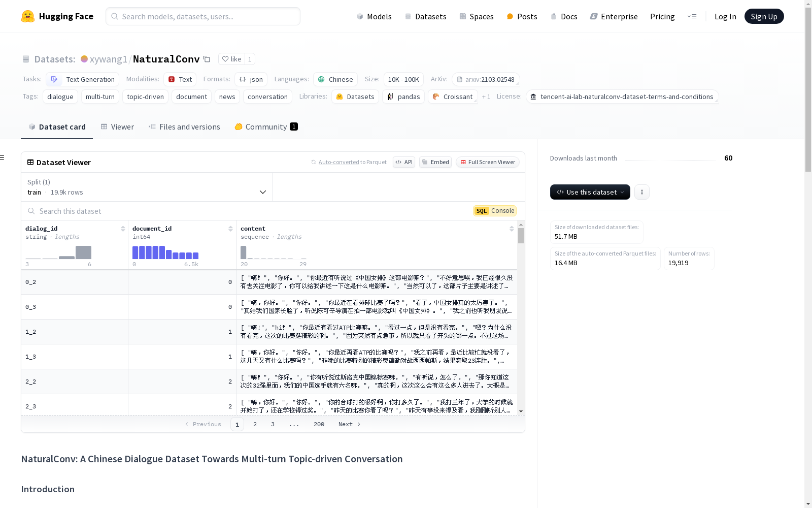This screenshot has width=812, height=508.
Task: Select the json format tag
Action: (251, 79)
